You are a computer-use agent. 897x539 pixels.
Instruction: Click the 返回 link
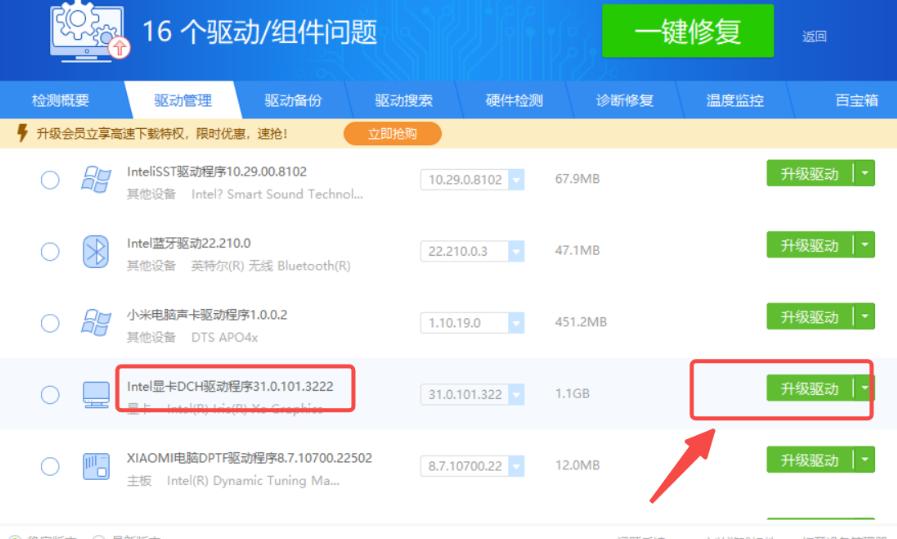tap(814, 37)
